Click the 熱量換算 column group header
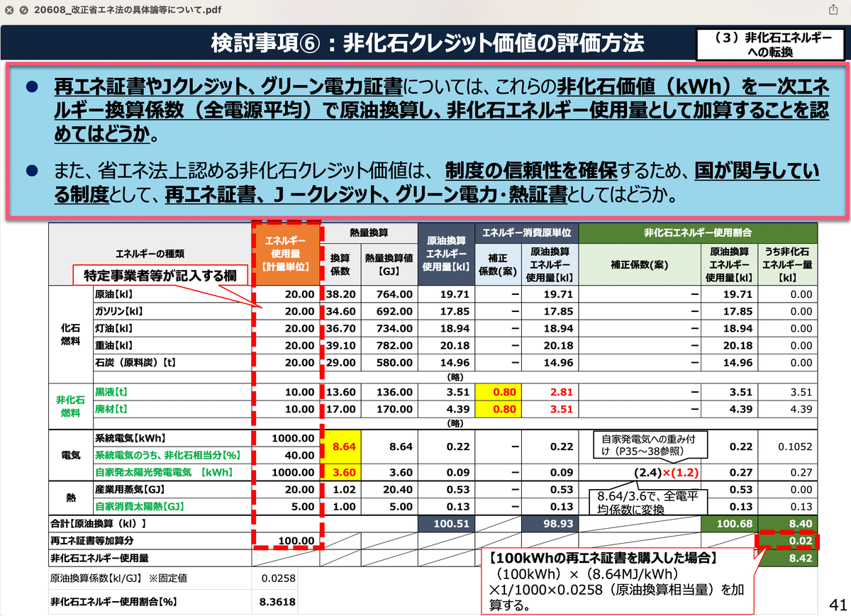 coord(369,233)
